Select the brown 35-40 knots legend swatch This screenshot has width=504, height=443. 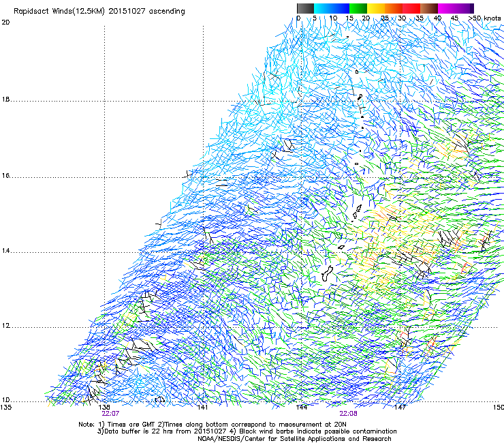(429, 8)
